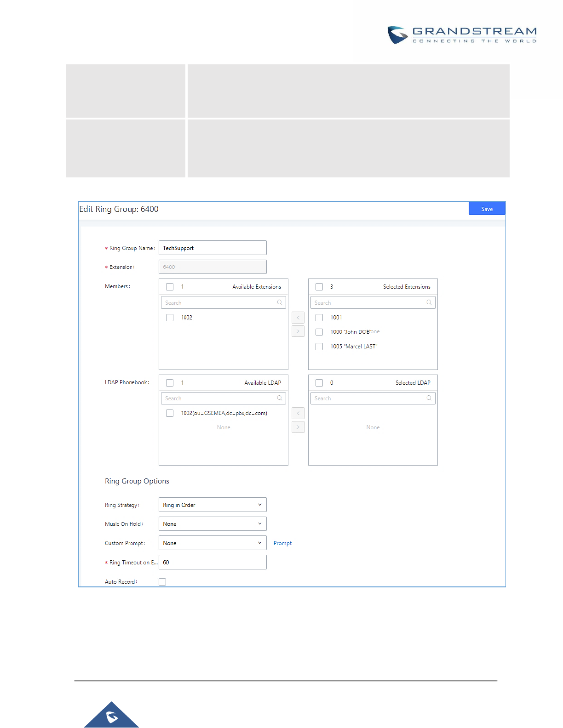
Task: Click search magnifier in Selected LDAP
Action: click(429, 398)
